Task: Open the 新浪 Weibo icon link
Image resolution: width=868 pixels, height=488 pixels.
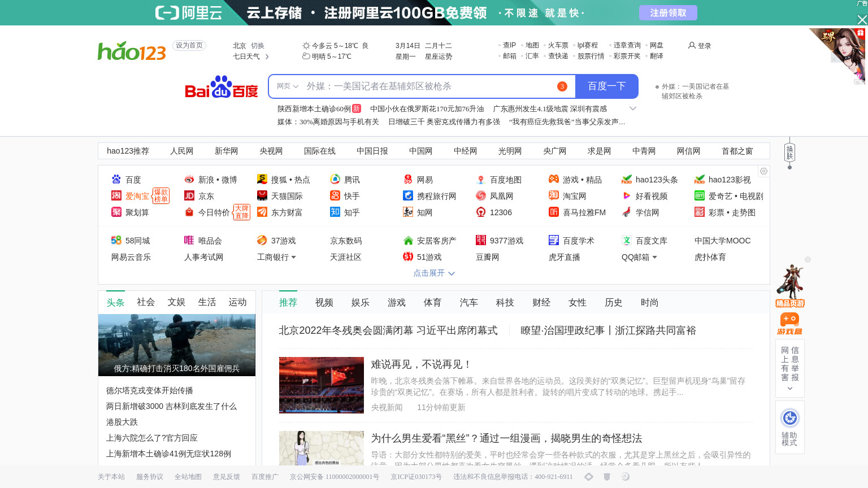Action: pyautogui.click(x=189, y=179)
